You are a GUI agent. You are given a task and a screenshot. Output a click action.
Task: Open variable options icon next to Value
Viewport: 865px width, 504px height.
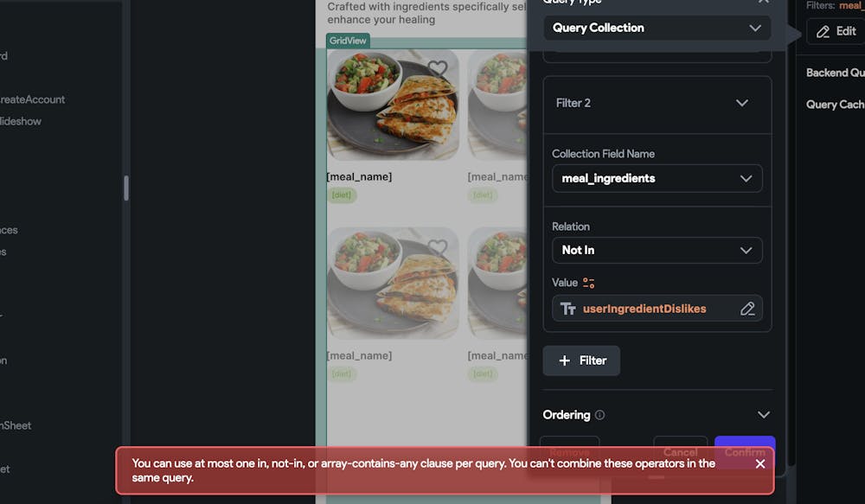coord(588,283)
